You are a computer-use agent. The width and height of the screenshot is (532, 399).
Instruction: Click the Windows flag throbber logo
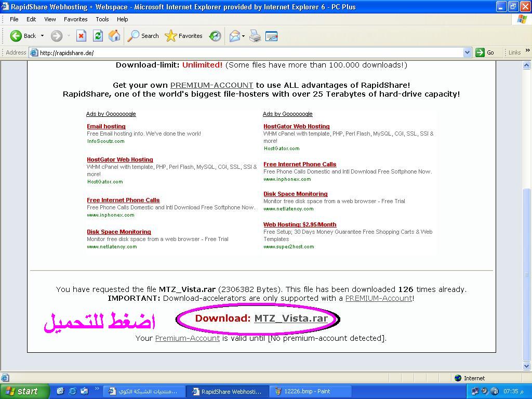522,19
